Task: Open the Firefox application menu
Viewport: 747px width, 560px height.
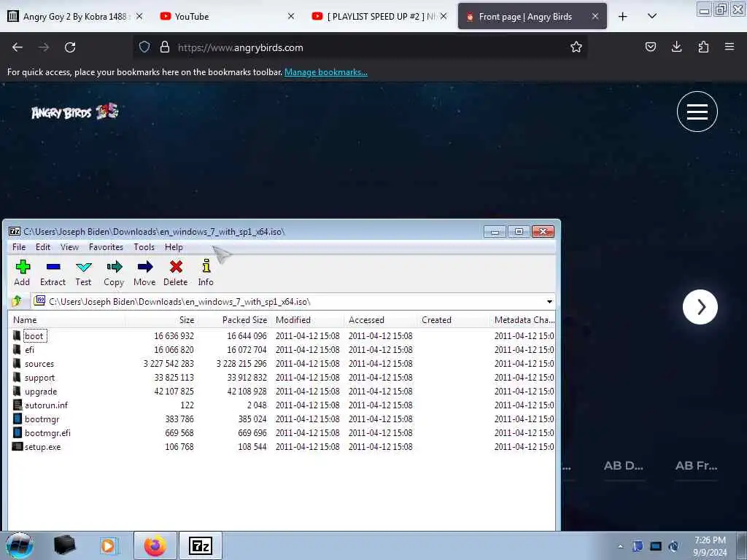Action: click(x=729, y=47)
